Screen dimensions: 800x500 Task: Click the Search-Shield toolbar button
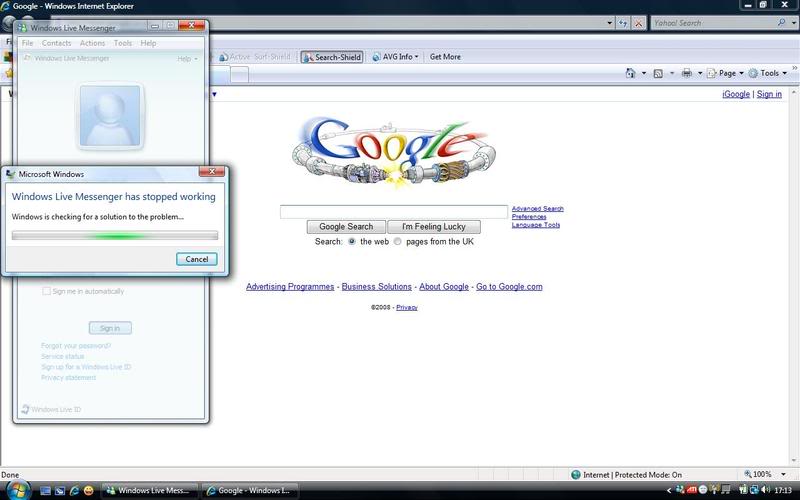(x=332, y=57)
